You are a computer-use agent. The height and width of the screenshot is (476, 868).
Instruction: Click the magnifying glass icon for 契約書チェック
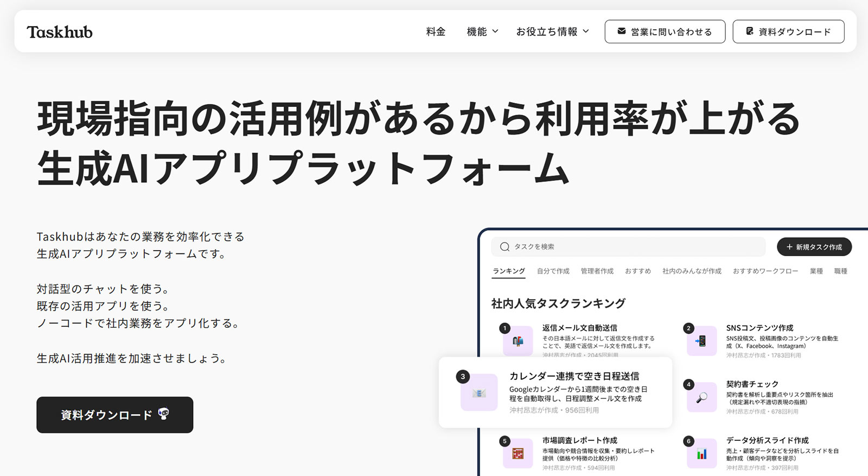coord(702,397)
